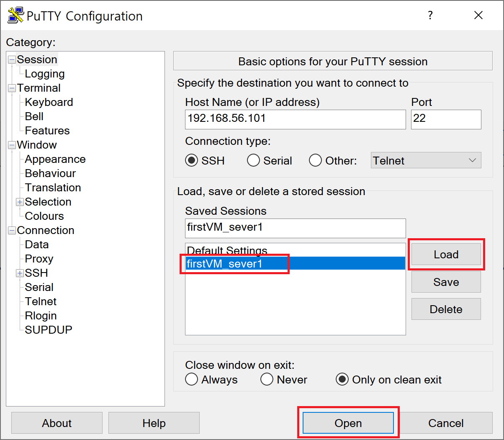Click the question mark help button in title bar
Screen dimensions: 504x440
pyautogui.click(x=430, y=15)
